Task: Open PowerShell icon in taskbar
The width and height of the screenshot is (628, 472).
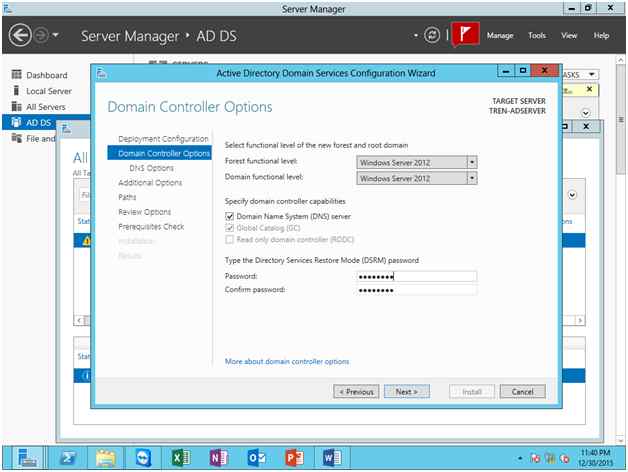Action: (x=68, y=458)
